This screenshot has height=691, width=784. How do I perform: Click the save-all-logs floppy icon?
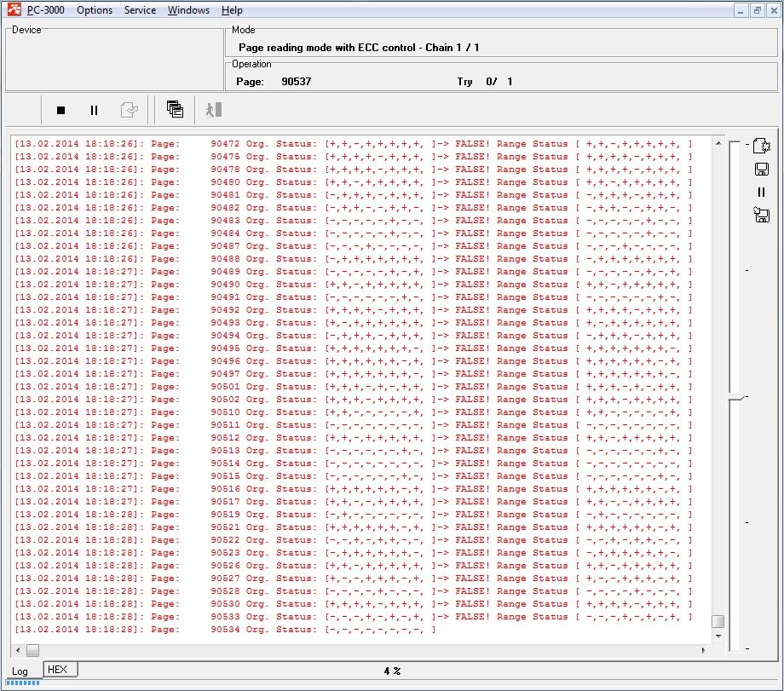tap(761, 215)
